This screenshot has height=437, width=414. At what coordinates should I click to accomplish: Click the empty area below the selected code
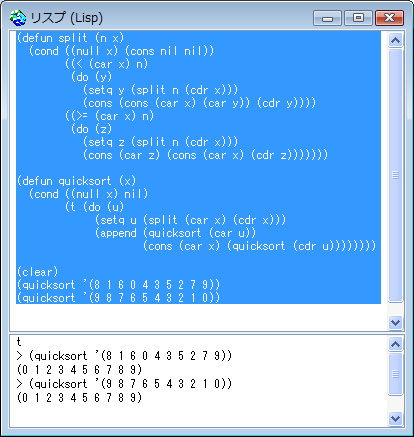pos(198,317)
